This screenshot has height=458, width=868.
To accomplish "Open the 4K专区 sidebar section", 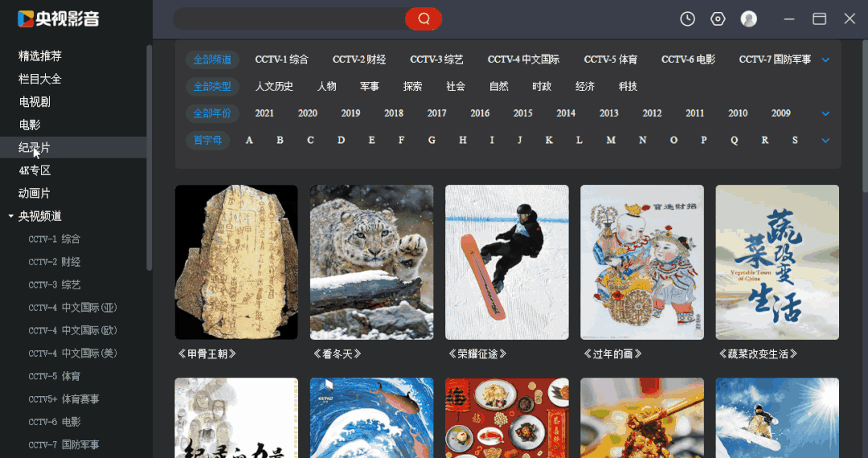I will pyautogui.click(x=35, y=170).
